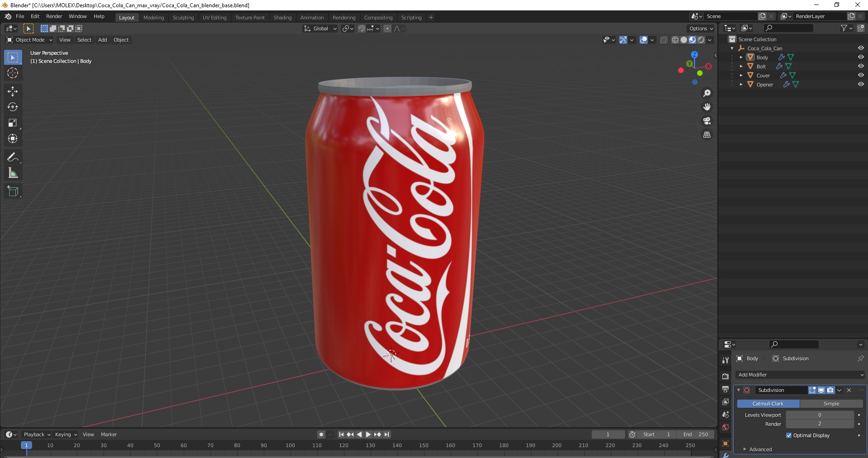Image resolution: width=868 pixels, height=458 pixels.
Task: Select the Add Cube tool
Action: (13, 191)
